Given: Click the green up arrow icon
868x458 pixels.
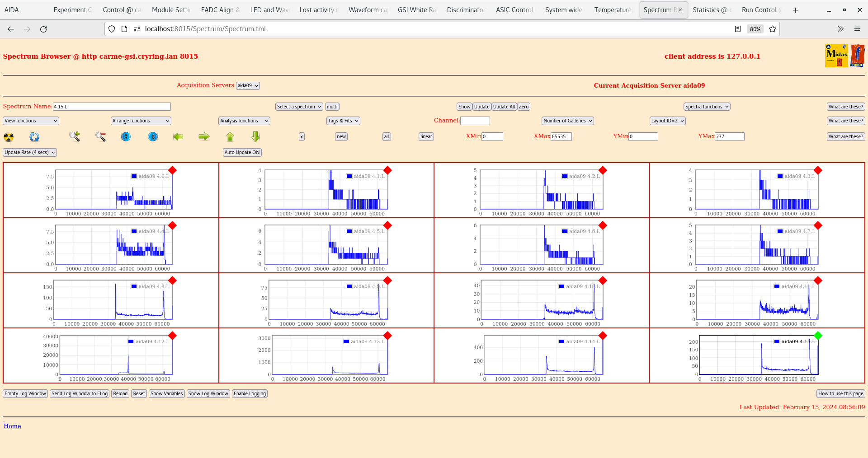Looking at the screenshot, I should click(230, 136).
